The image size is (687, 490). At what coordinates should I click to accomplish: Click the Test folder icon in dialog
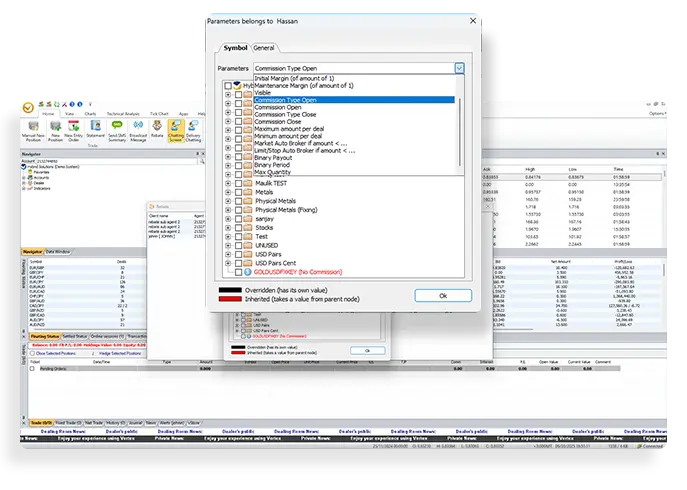pyautogui.click(x=248, y=236)
